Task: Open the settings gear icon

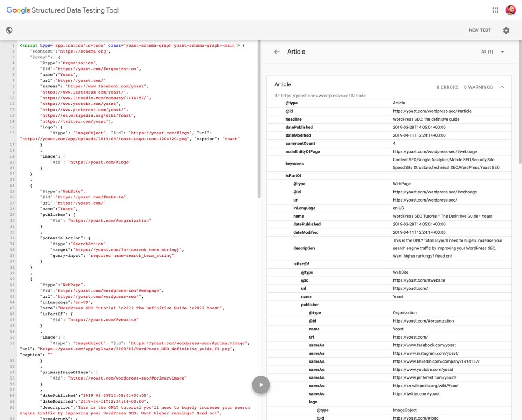Action: coord(506,30)
